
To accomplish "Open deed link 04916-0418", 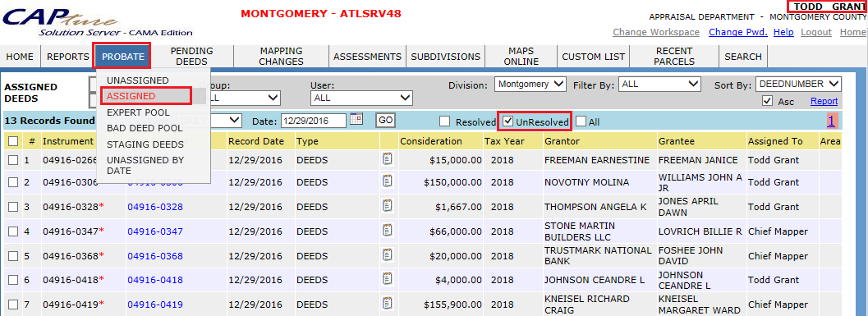I will pos(155,280).
